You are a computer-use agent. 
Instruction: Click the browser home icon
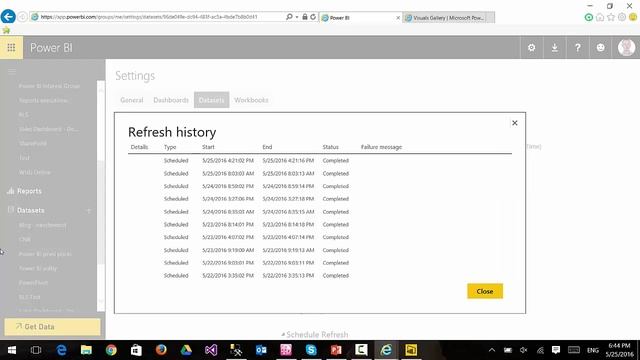tap(600, 17)
